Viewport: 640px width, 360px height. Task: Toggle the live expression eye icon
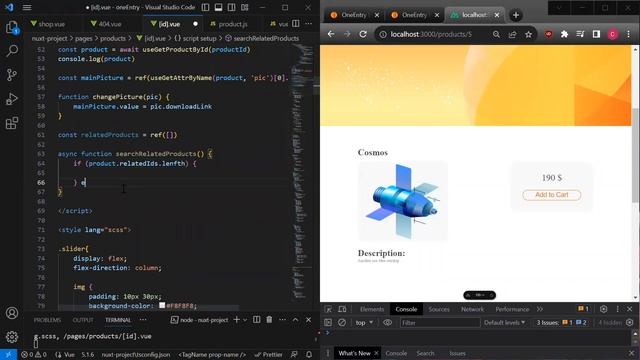coord(387,322)
